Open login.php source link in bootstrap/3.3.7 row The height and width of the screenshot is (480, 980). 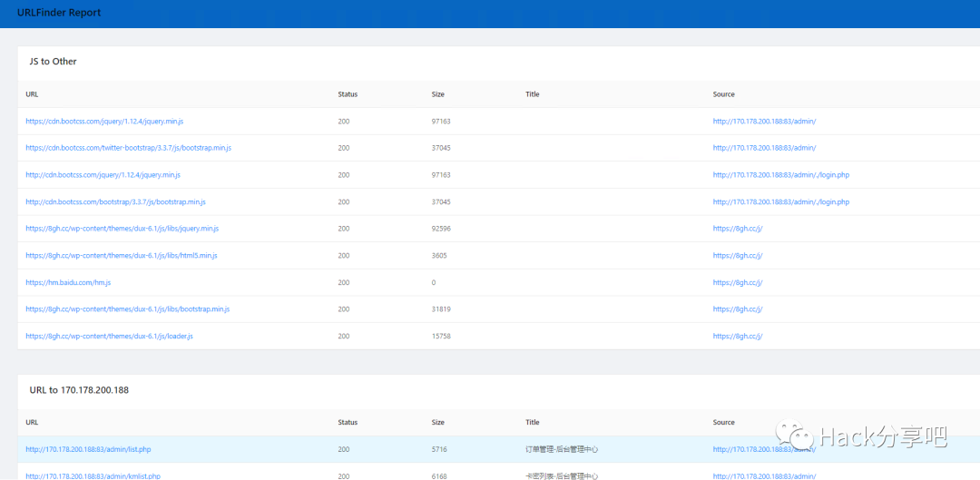pos(781,201)
